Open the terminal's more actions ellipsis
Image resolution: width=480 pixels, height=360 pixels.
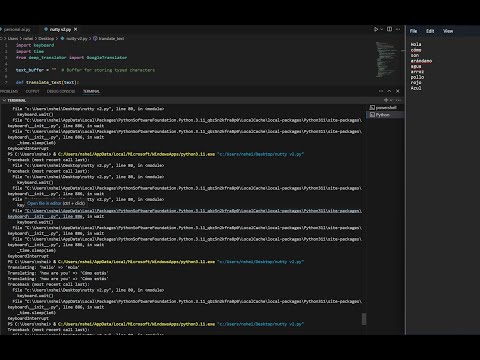[x=398, y=100]
